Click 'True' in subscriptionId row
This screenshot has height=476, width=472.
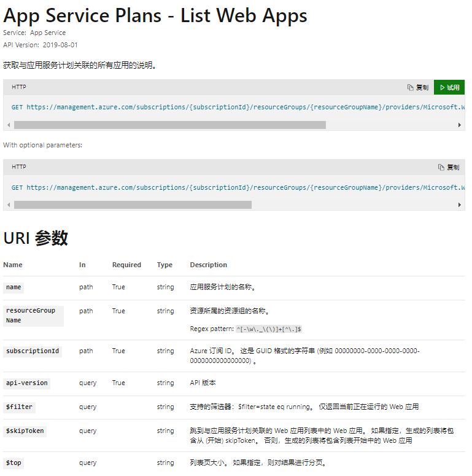coord(118,351)
